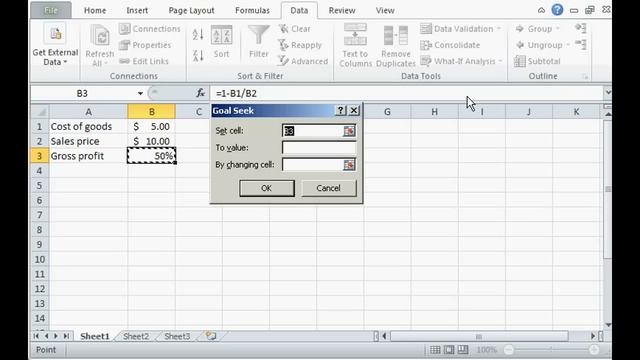This screenshot has height=360, width=640.
Task: Open Data Validation dropdown
Action: pyautogui.click(x=461, y=29)
